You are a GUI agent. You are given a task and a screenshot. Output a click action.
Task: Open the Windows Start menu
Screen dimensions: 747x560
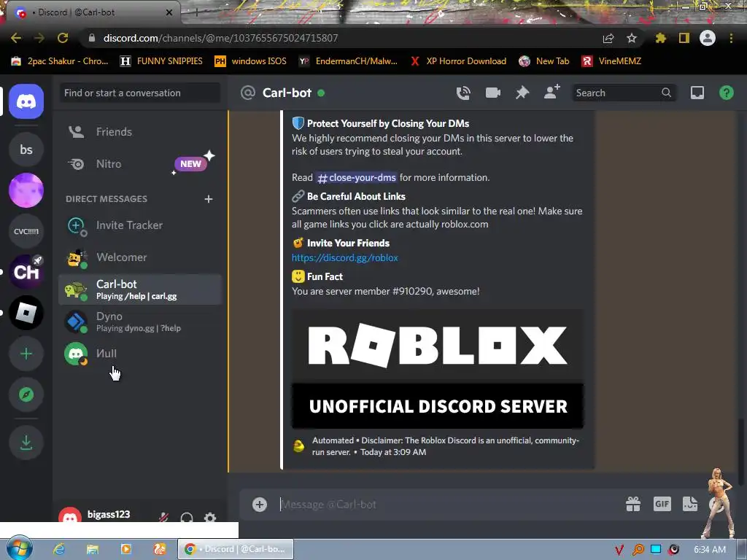[x=18, y=548]
